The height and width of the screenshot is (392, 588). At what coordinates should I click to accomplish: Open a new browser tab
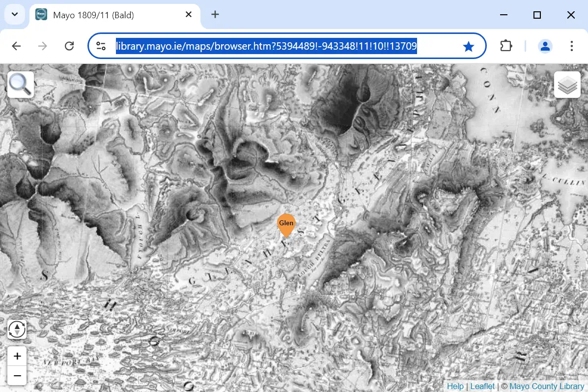[215, 15]
